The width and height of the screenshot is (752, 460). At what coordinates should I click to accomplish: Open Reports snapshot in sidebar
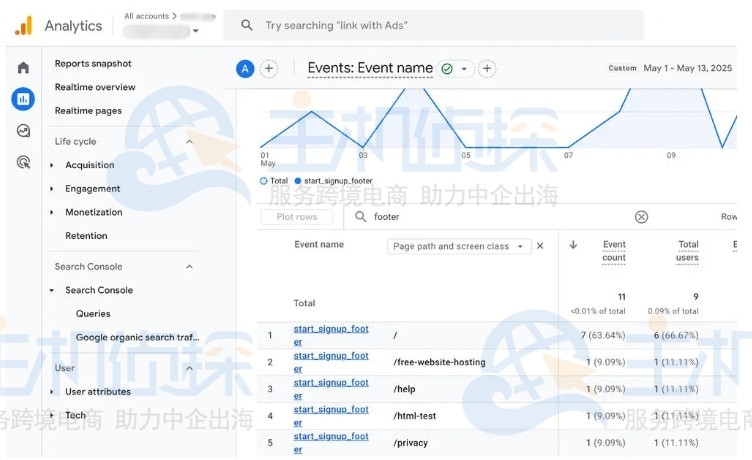click(x=93, y=64)
